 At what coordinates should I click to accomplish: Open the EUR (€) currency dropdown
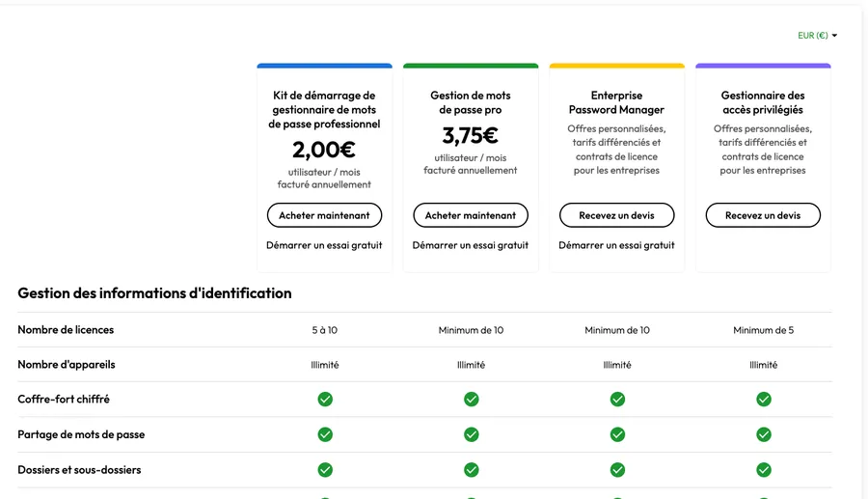click(x=817, y=36)
